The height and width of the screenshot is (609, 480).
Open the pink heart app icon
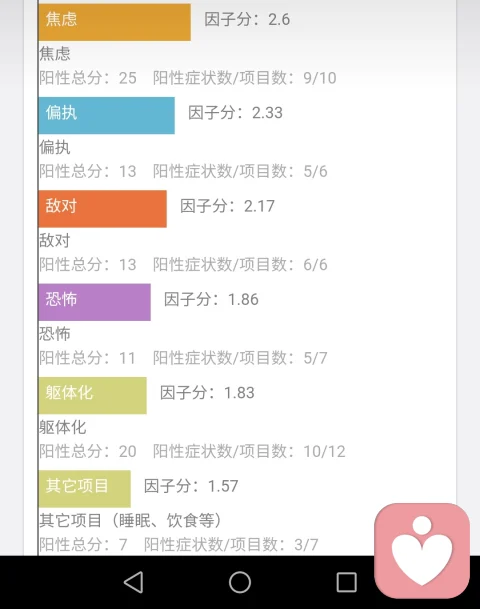422,551
